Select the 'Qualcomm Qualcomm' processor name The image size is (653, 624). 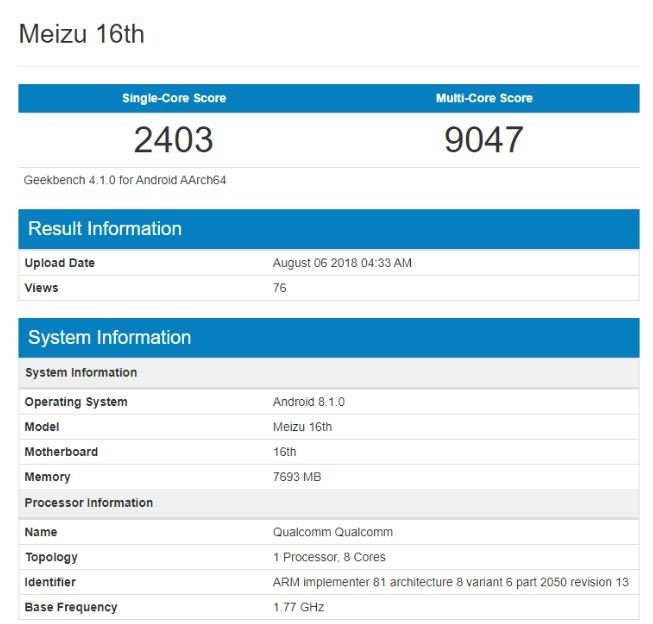pos(333,532)
